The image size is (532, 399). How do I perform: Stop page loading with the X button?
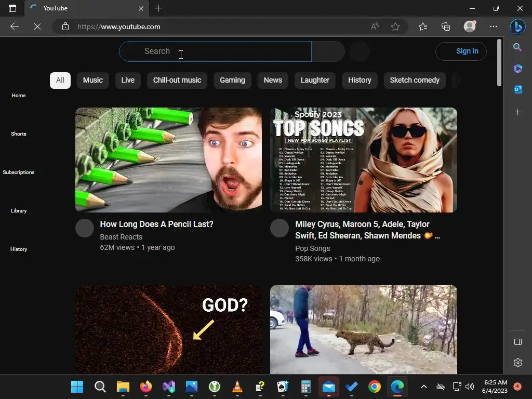click(37, 26)
